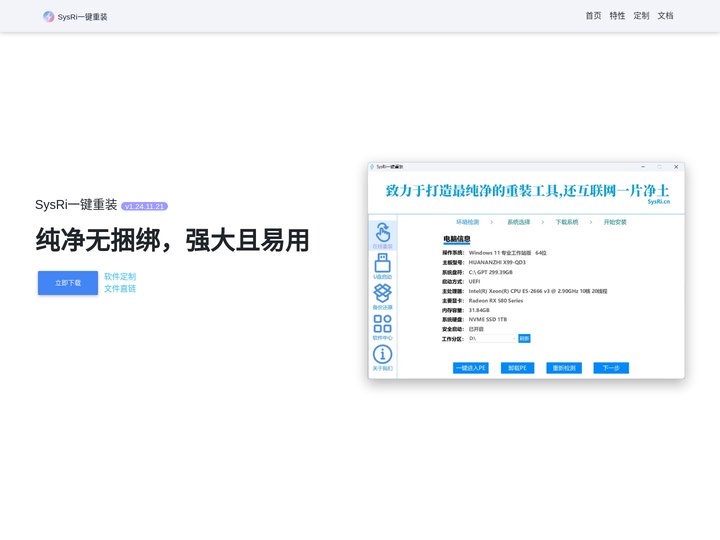
Task: Click the 卸载PE button
Action: coord(518,368)
